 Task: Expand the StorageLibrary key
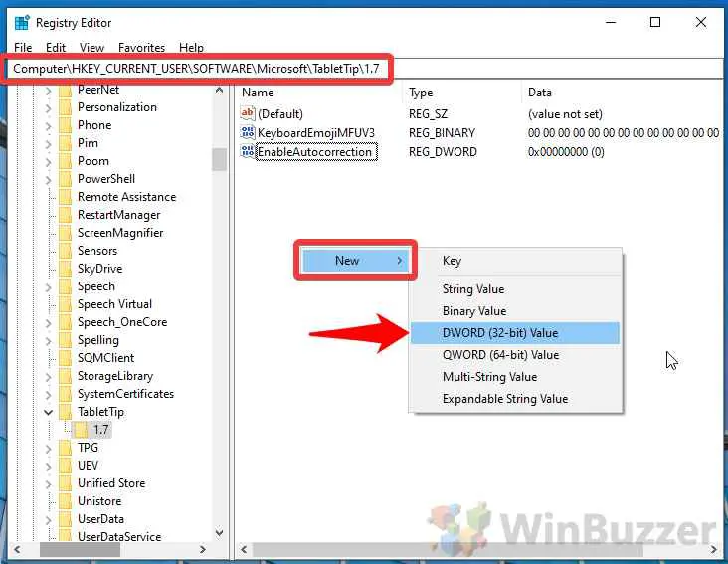tap(49, 377)
